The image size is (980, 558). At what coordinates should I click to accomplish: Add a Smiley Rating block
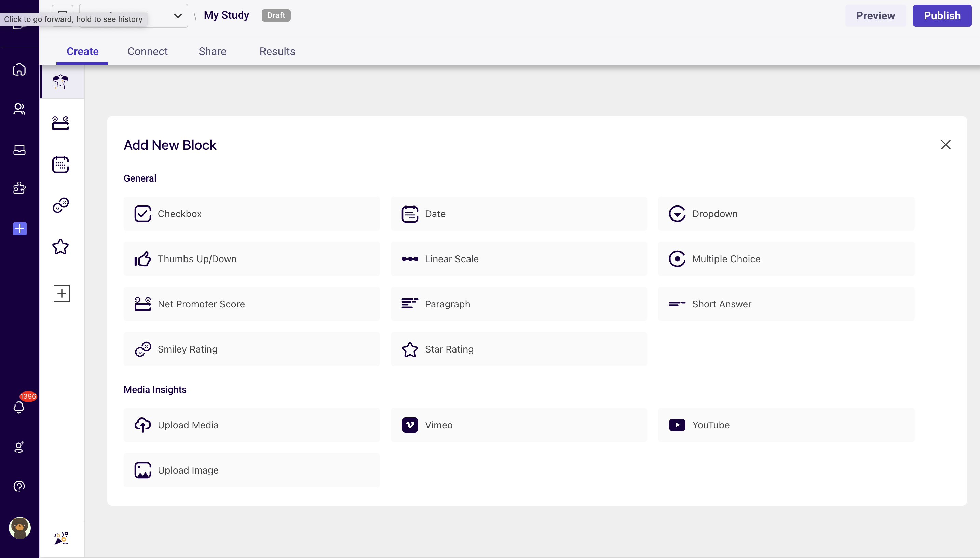point(251,349)
